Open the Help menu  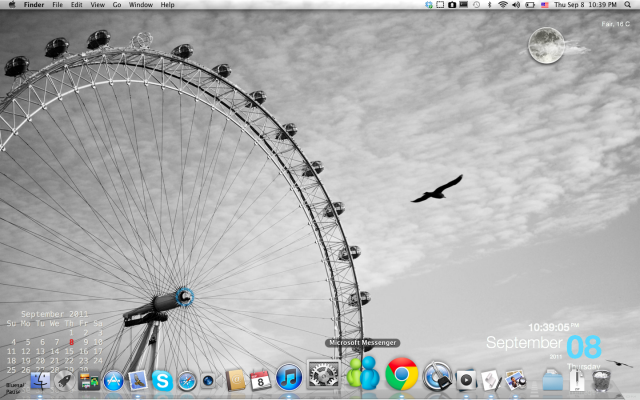coord(167,5)
